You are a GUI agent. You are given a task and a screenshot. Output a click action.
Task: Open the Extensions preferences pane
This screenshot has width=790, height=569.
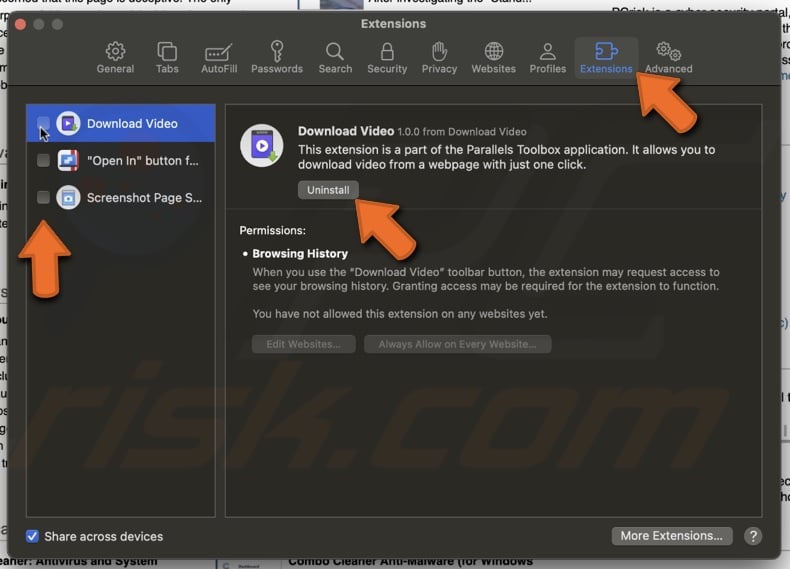[606, 58]
